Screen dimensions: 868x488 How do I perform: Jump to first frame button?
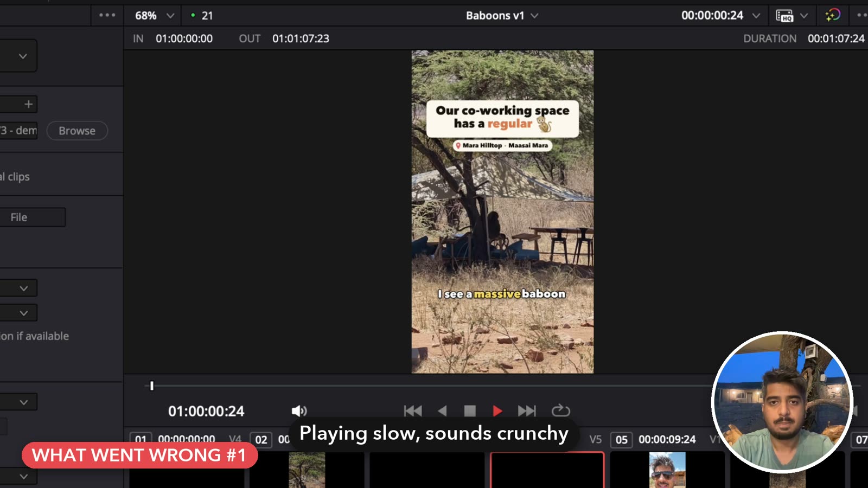pyautogui.click(x=413, y=411)
